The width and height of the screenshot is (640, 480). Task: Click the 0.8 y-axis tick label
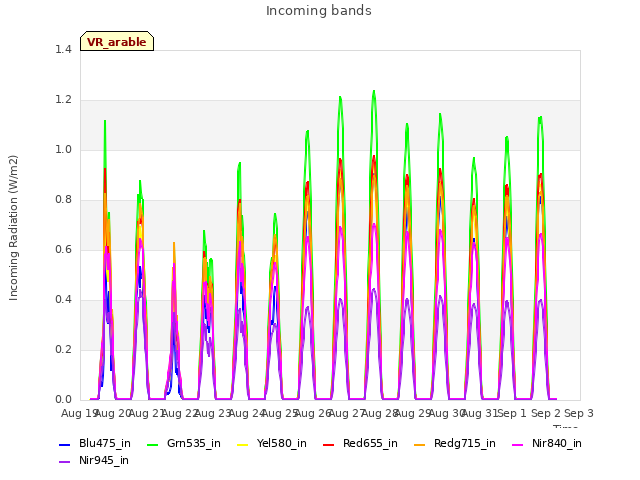tap(63, 200)
